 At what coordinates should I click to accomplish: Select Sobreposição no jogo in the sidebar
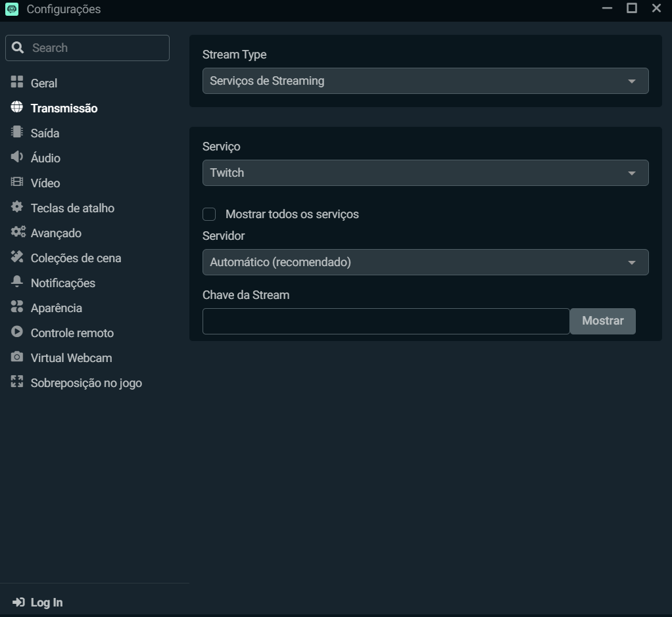(x=86, y=383)
